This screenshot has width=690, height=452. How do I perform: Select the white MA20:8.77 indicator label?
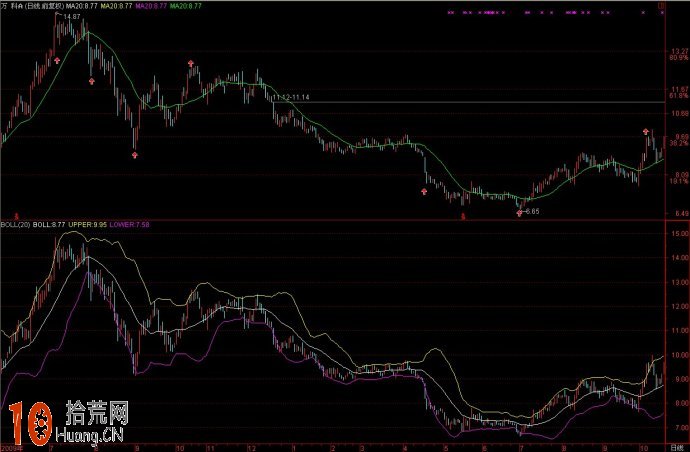click(82, 6)
